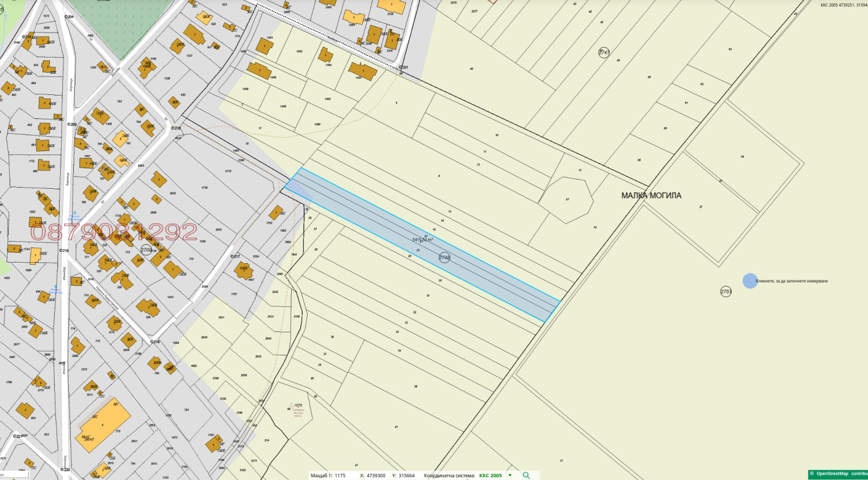Open the ККС 2005 coordinate system dropdown

point(495,476)
